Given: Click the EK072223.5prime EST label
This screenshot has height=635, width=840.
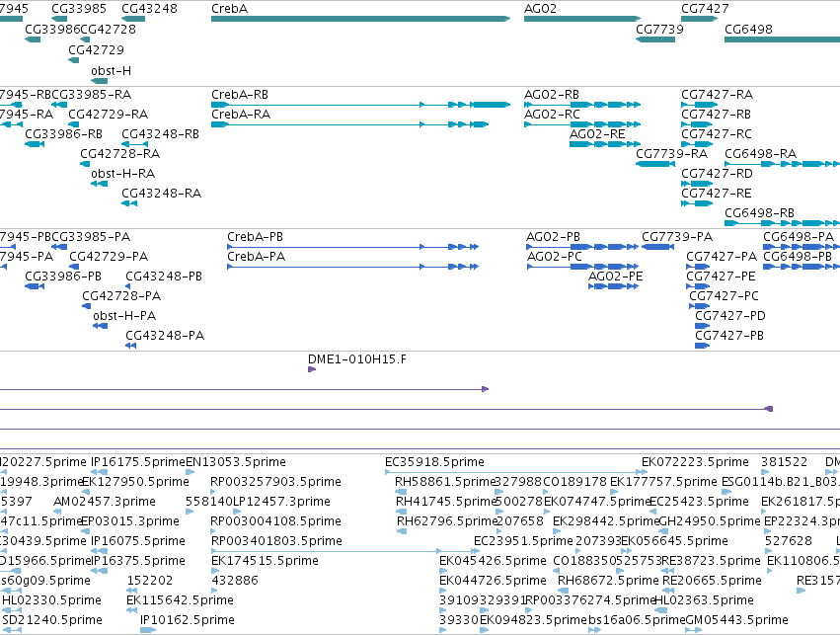Looking at the screenshot, I should coord(695,462).
